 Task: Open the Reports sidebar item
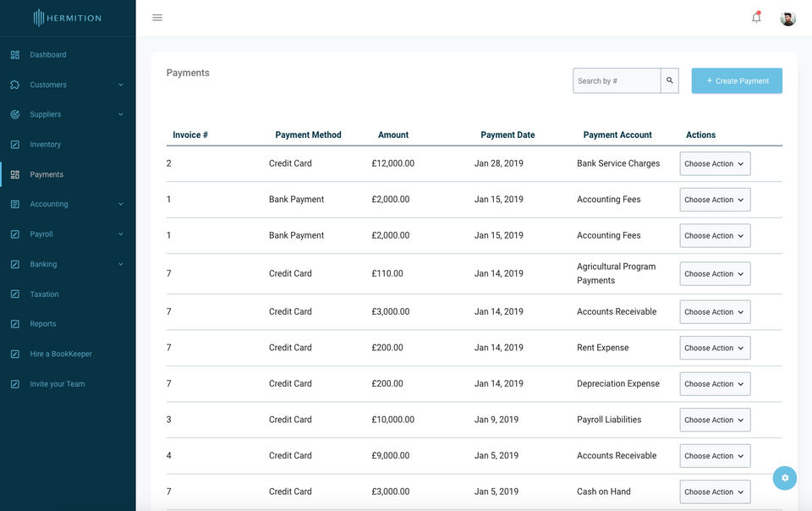pos(43,324)
